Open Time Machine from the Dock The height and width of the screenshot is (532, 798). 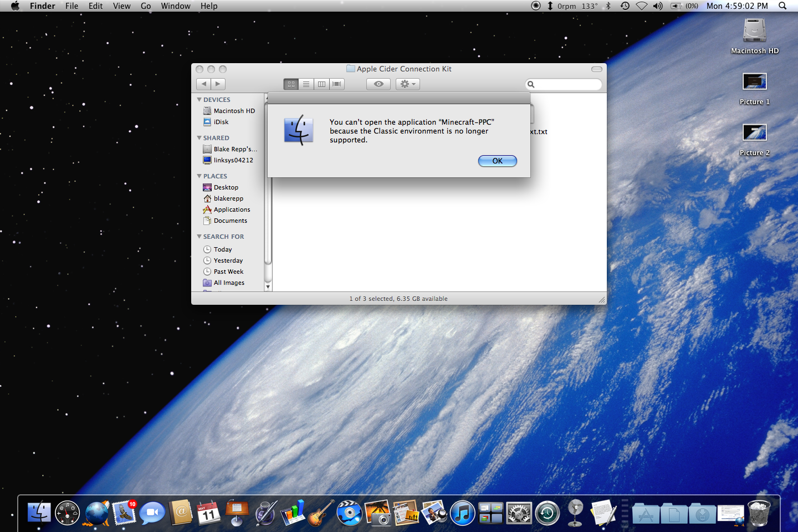pos(547,513)
